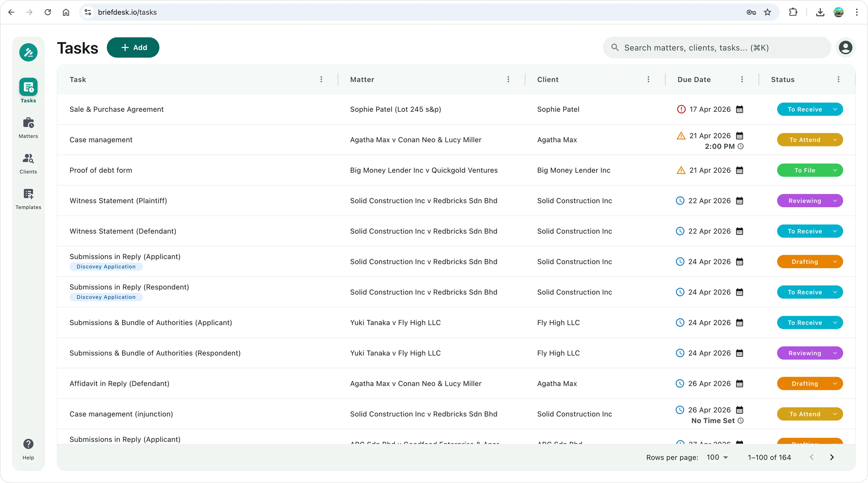The width and height of the screenshot is (868, 483).
Task: Reload the page with browser refresh
Action: pyautogui.click(x=48, y=12)
